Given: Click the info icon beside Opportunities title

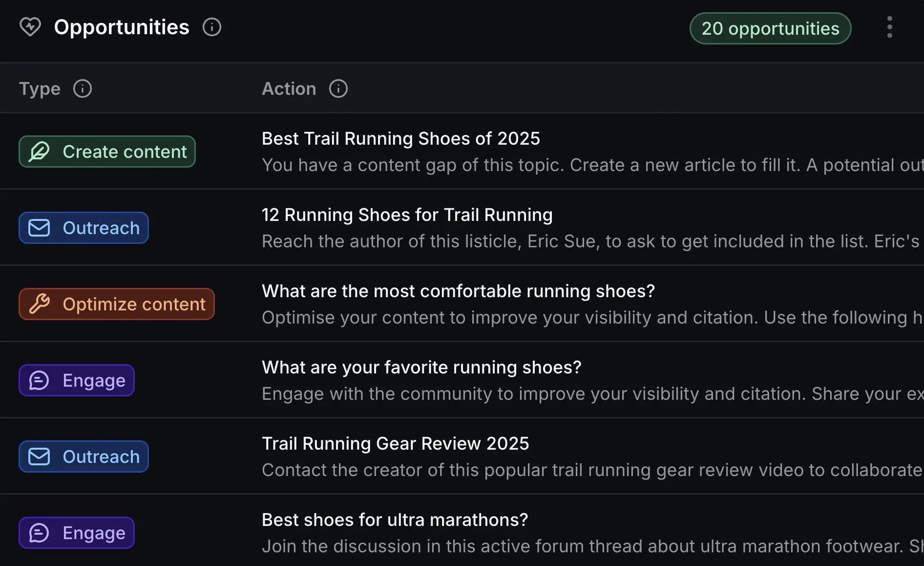Looking at the screenshot, I should tap(212, 27).
